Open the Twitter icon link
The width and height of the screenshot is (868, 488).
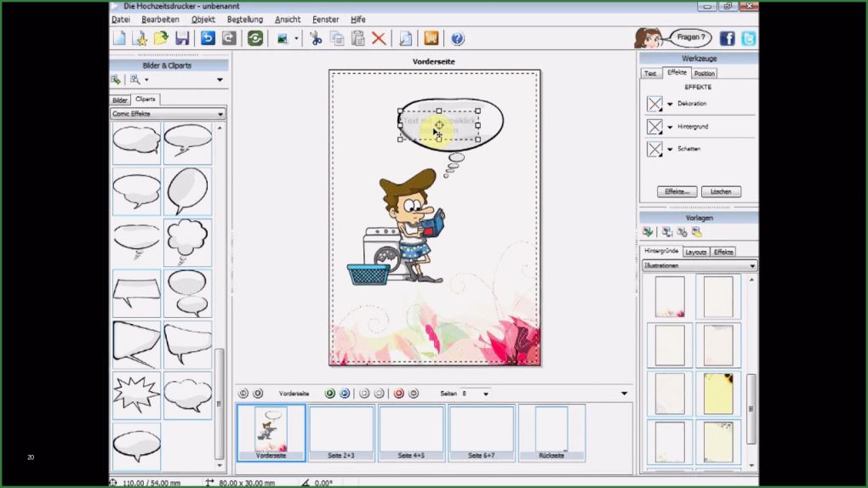click(x=748, y=38)
